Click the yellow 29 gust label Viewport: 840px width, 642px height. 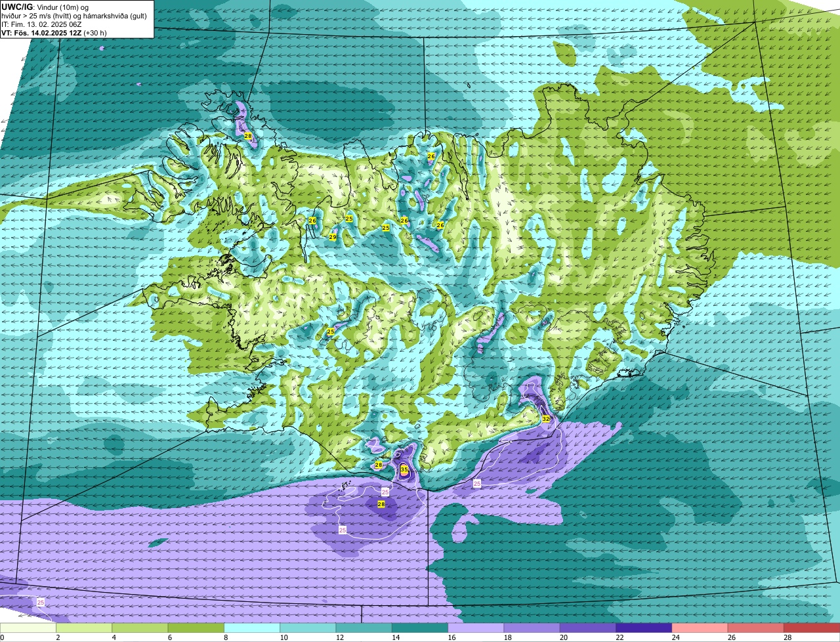333,237
